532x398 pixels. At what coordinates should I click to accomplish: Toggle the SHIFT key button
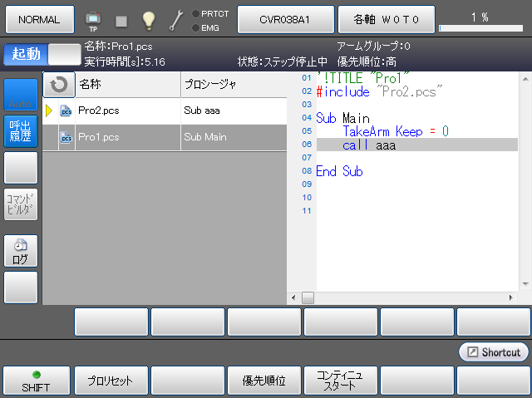click(36, 381)
